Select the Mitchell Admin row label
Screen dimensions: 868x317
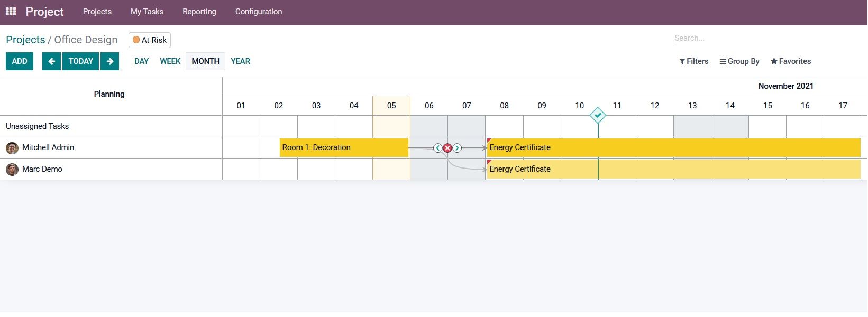[48, 148]
